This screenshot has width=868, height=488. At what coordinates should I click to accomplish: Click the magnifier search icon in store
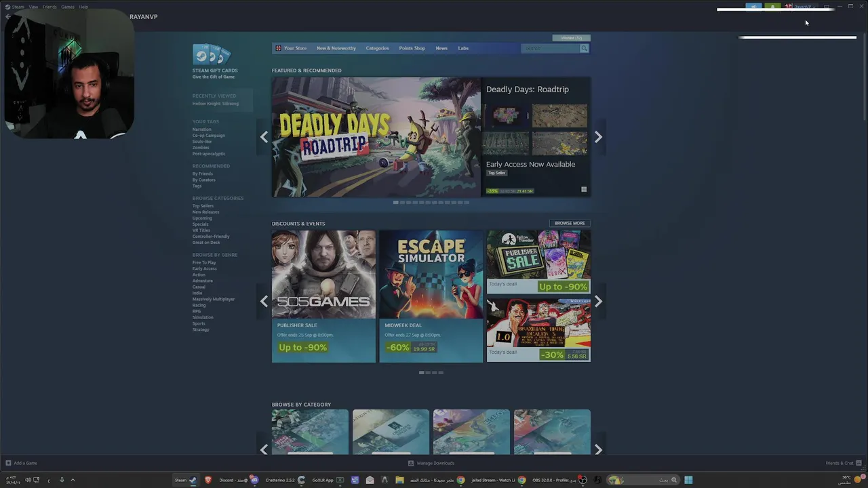pos(584,48)
